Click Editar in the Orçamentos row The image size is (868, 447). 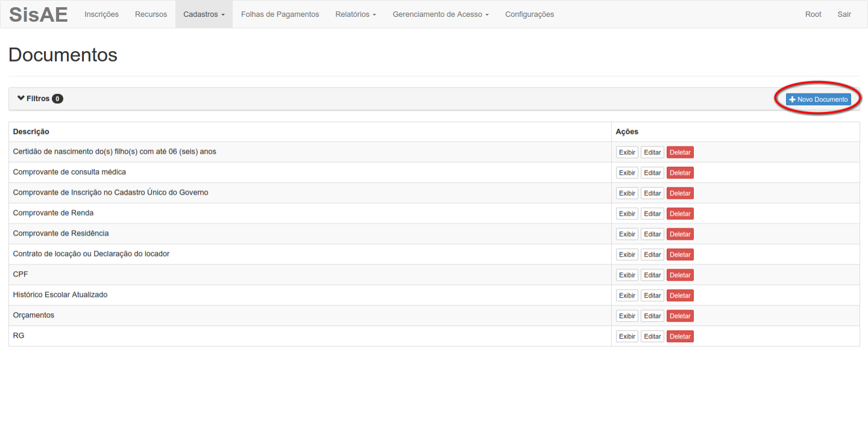tap(652, 316)
